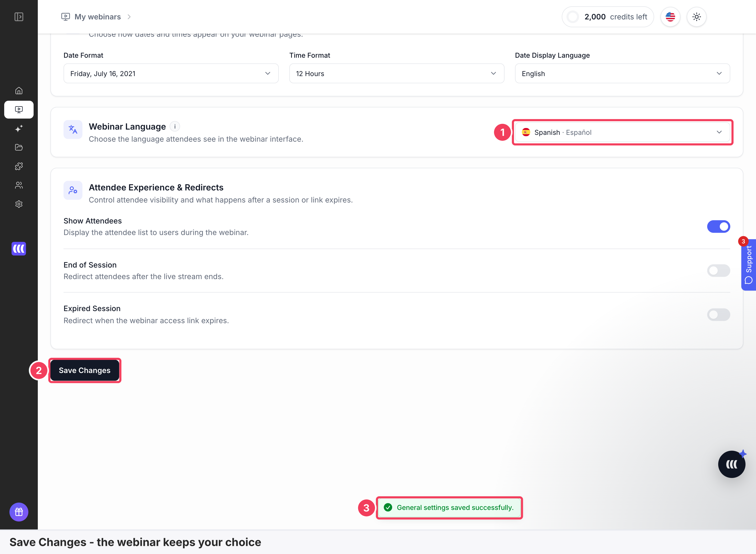Click the 'Show Attendees' label
This screenshot has height=554, width=756.
coord(93,221)
